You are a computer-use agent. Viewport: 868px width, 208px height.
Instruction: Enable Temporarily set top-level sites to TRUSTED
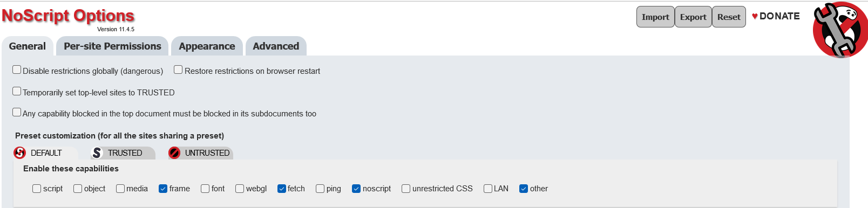point(17,91)
